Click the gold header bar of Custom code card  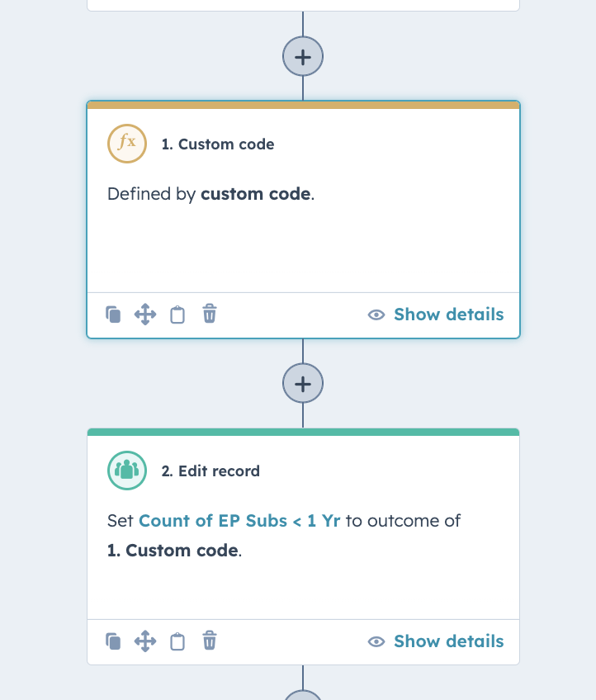tap(303, 105)
